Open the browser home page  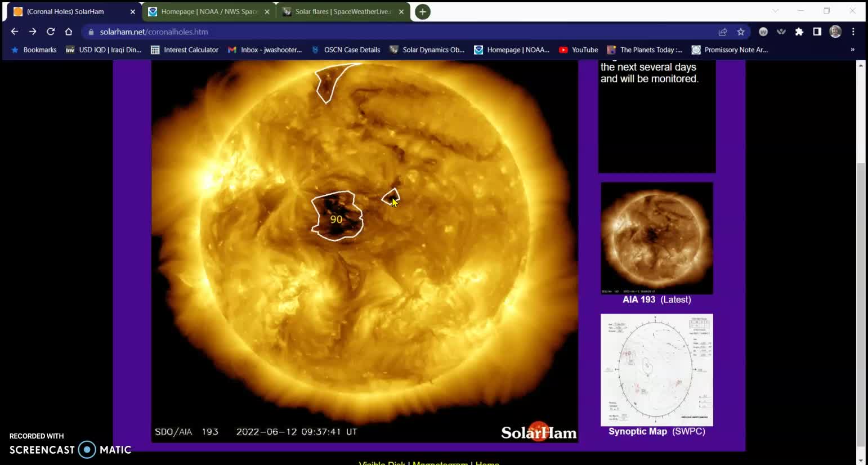(69, 32)
